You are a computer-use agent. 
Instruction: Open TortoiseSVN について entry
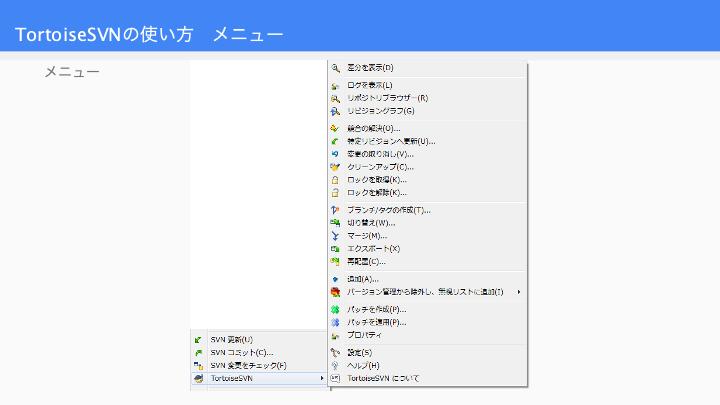[428, 378]
